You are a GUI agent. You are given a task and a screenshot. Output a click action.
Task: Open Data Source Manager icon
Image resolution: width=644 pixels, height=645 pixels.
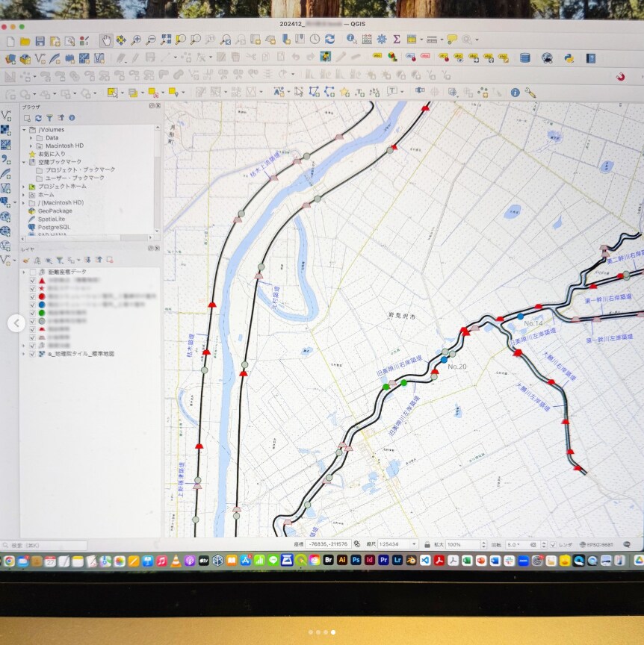tap(10, 59)
